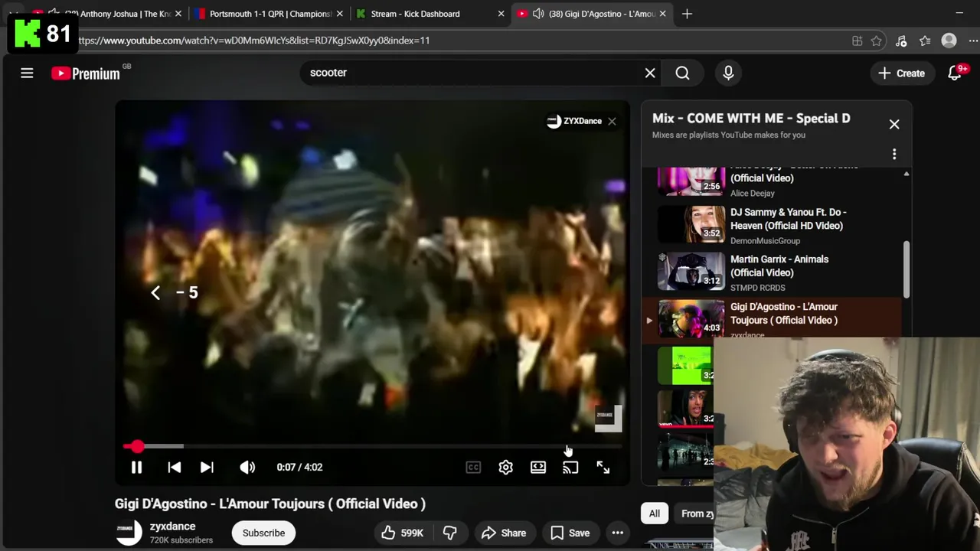
Task: Open video player settings gear
Action: [x=505, y=467]
